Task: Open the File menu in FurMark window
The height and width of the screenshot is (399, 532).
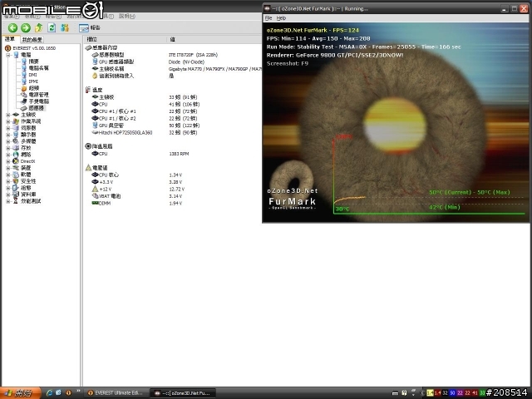Action: pyautogui.click(x=268, y=18)
